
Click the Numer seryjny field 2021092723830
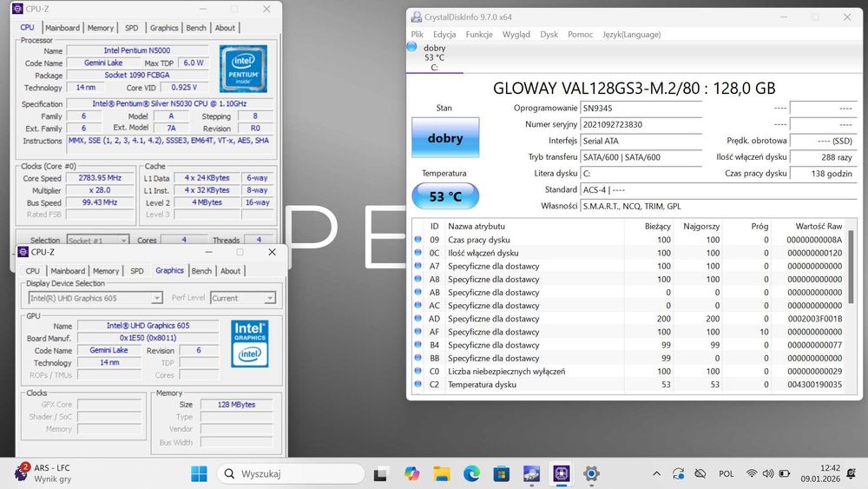641,124
